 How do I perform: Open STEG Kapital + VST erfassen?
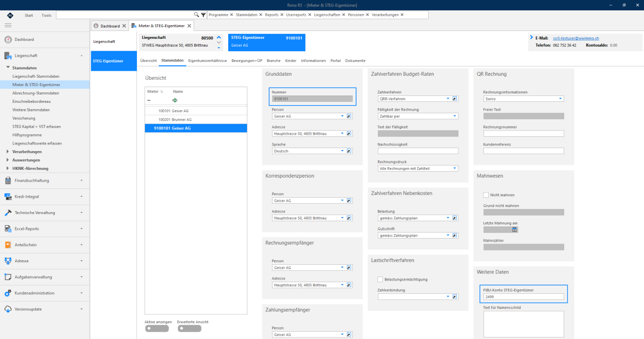[36, 126]
